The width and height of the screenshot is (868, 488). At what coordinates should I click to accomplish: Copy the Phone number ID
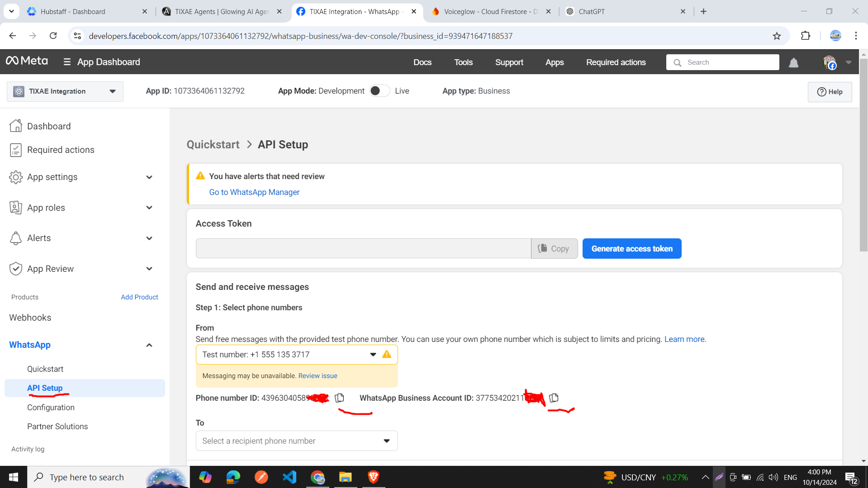click(339, 398)
